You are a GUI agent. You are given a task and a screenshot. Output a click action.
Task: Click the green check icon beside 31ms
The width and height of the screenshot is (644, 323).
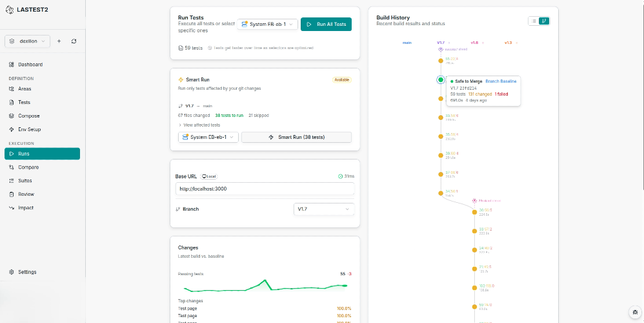click(x=340, y=176)
